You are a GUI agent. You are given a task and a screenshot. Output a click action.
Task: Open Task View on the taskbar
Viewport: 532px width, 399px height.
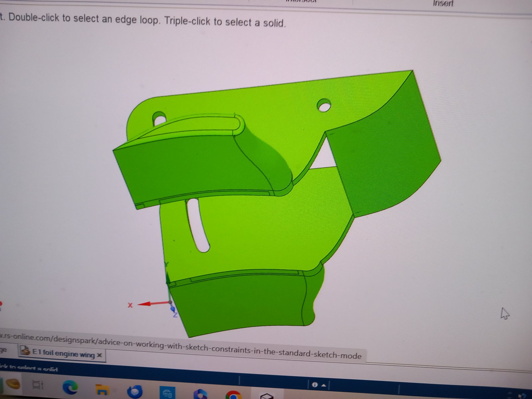(x=38, y=386)
